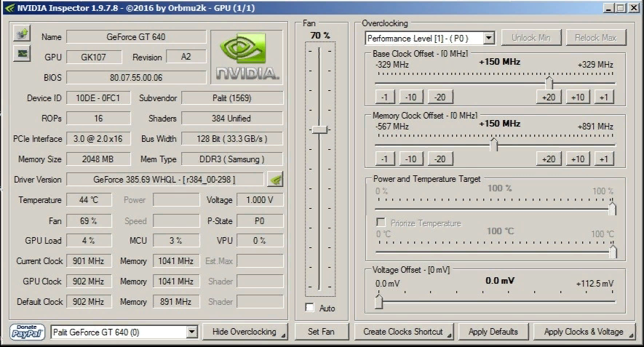Viewport: 644px width, 347px height.
Task: Click the Fan speed slider handle
Action: coord(319,129)
